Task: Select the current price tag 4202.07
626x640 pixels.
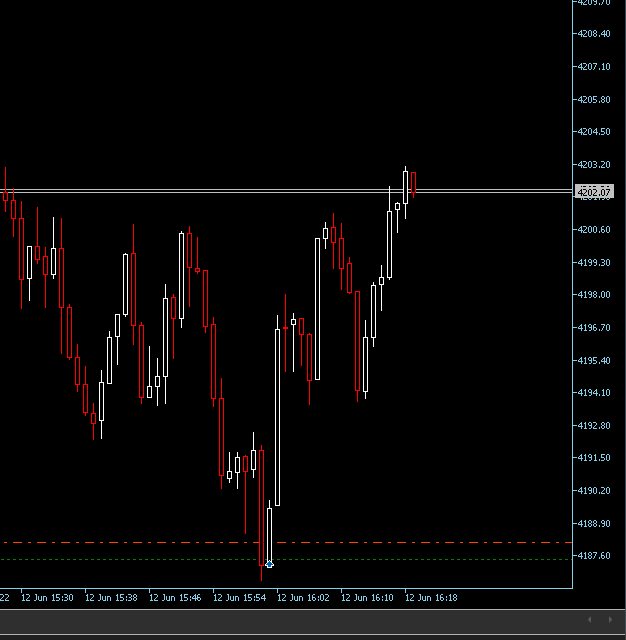Action: click(594, 192)
